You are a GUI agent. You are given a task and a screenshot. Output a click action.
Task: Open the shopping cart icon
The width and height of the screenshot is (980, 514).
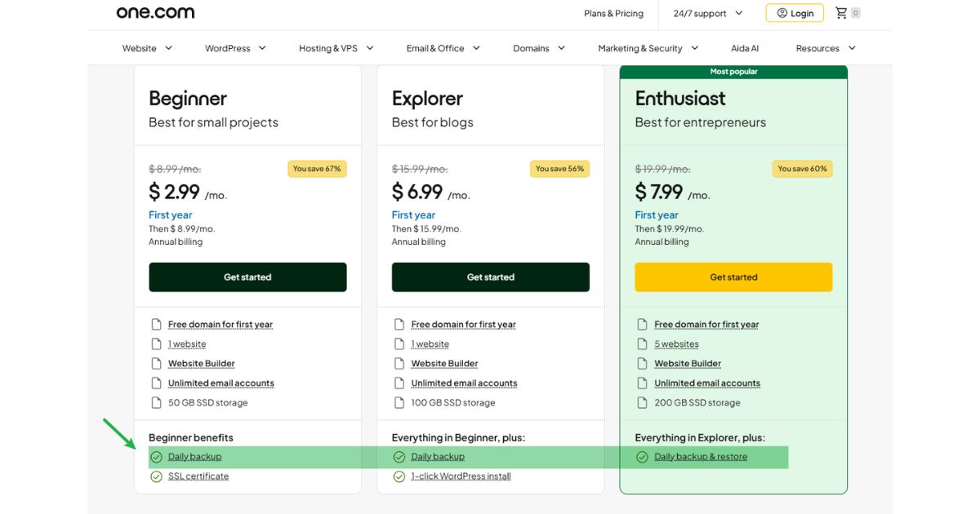coord(841,13)
